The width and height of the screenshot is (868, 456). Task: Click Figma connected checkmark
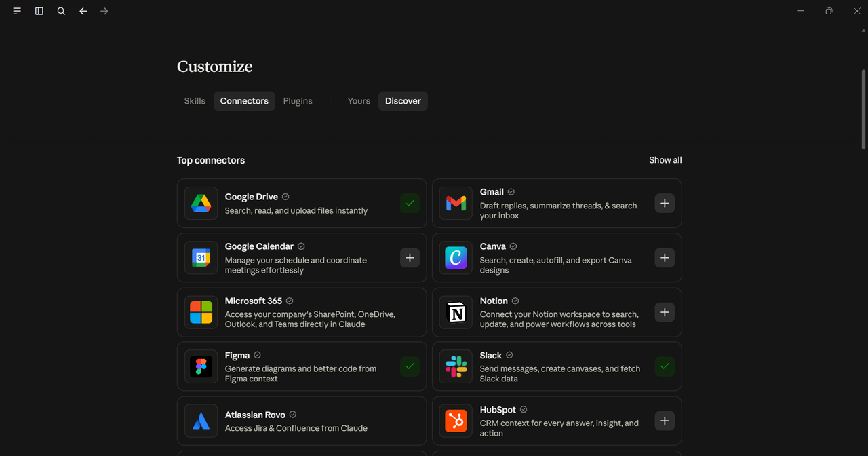pos(410,366)
